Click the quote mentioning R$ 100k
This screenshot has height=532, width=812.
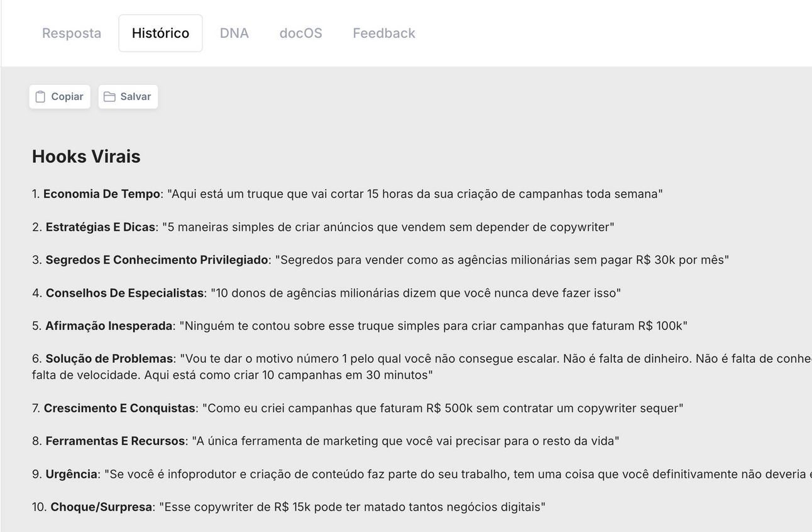tap(434, 326)
